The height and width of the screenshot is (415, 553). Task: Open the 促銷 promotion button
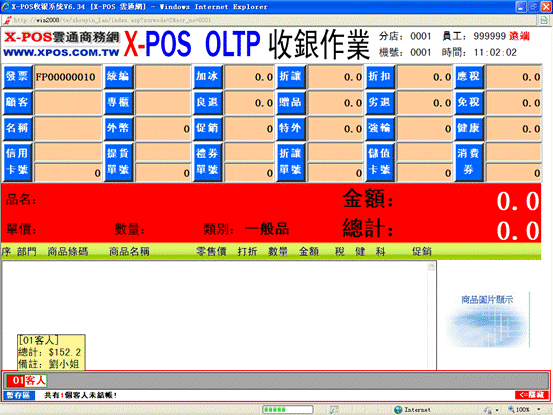(x=207, y=128)
